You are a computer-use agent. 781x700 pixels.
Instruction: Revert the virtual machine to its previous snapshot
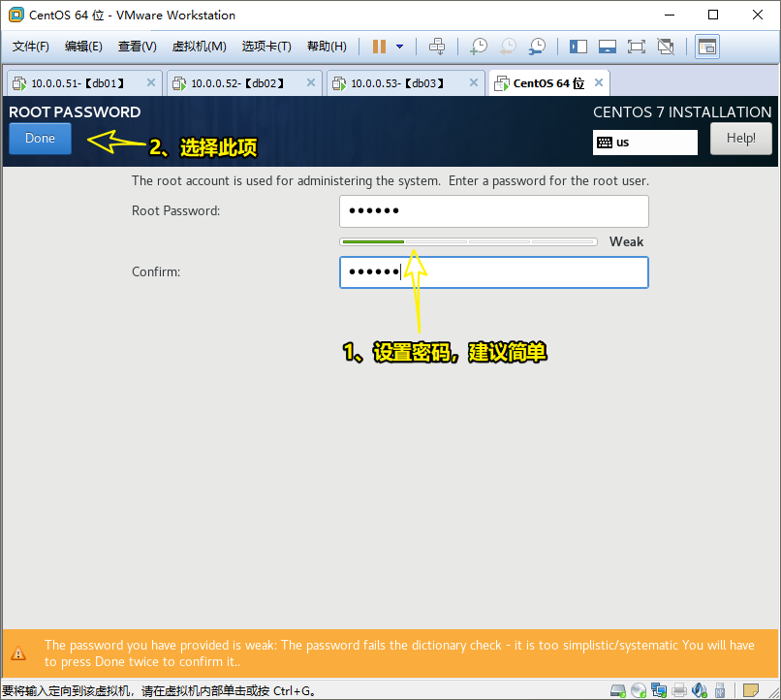pos(508,47)
